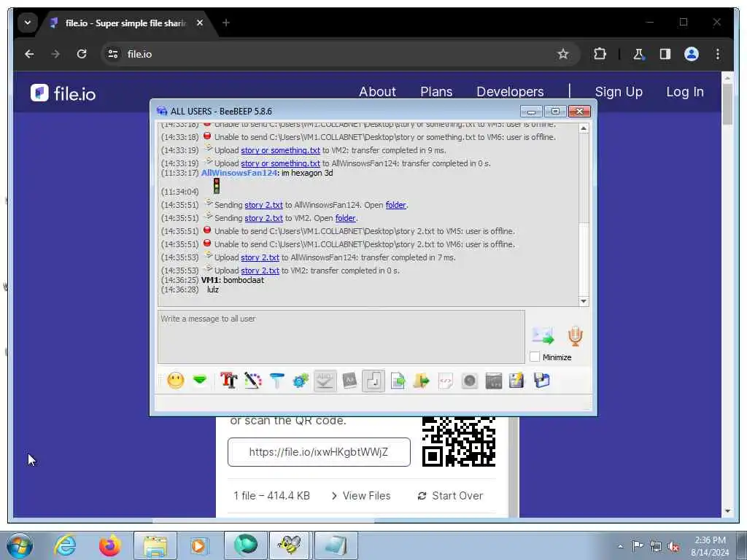Image resolution: width=747 pixels, height=560 pixels.
Task: Toggle the word completer (Aa) button
Action: click(x=349, y=381)
